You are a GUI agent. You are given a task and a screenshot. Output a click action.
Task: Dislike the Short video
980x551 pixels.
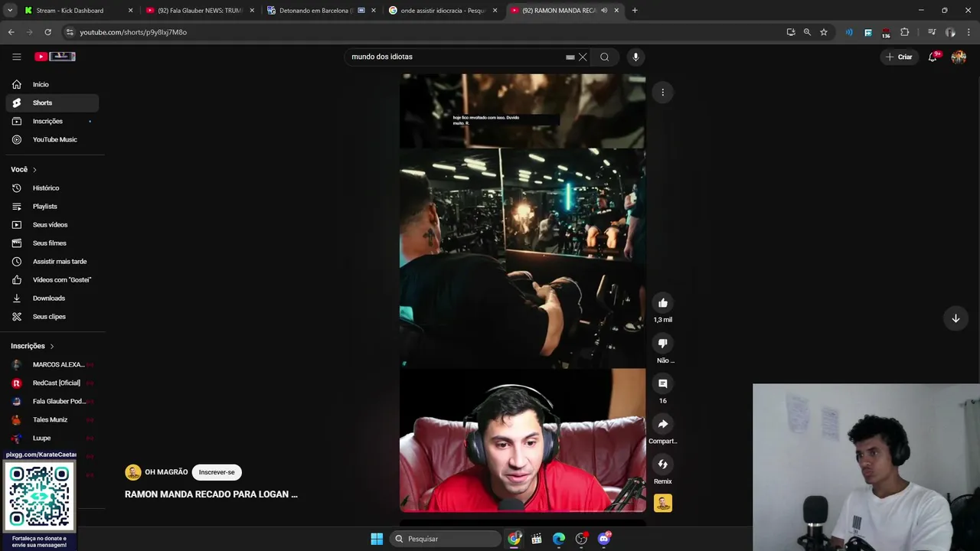point(663,344)
